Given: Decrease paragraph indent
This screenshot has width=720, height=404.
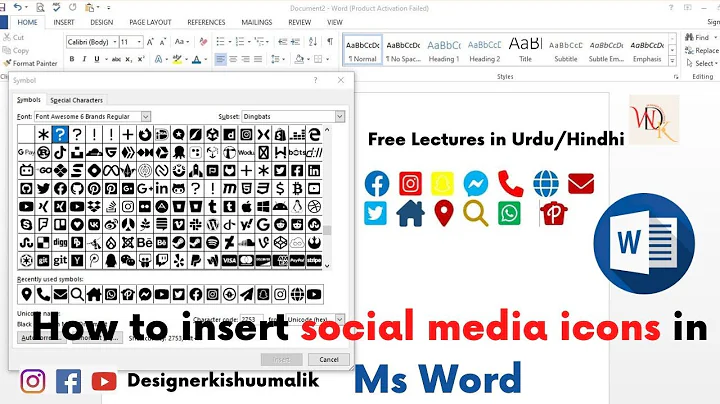Looking at the screenshot, I should point(282,42).
